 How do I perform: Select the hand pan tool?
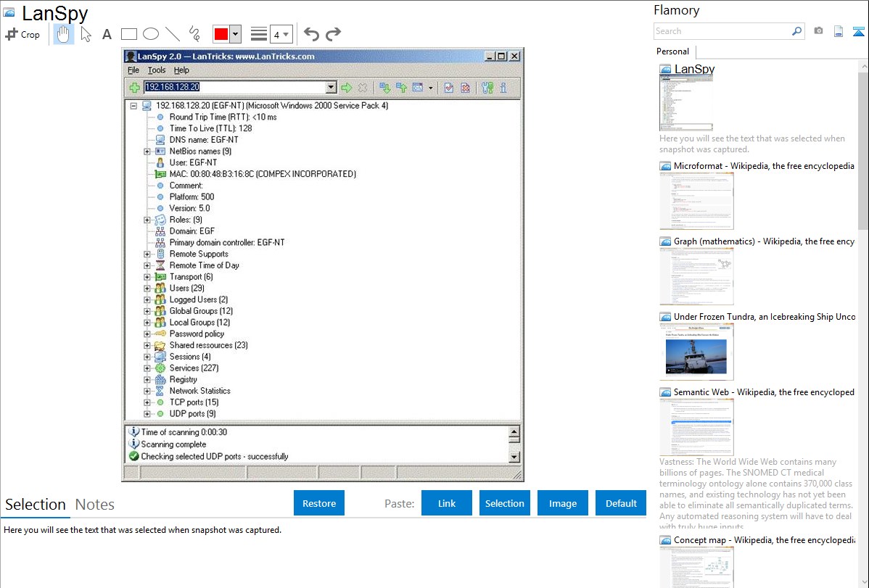(63, 34)
